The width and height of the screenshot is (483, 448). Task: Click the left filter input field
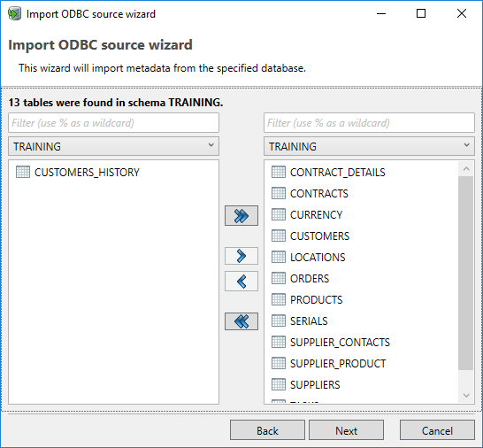coord(113,123)
